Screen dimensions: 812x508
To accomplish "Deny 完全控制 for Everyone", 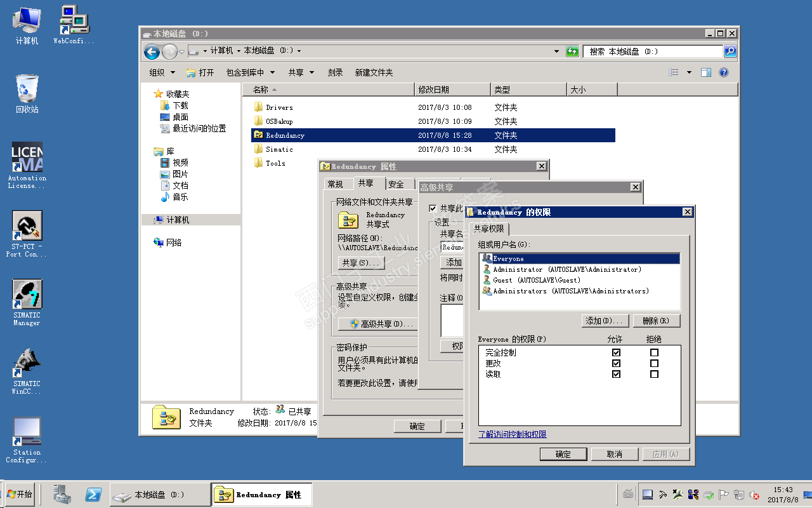I will [654, 352].
